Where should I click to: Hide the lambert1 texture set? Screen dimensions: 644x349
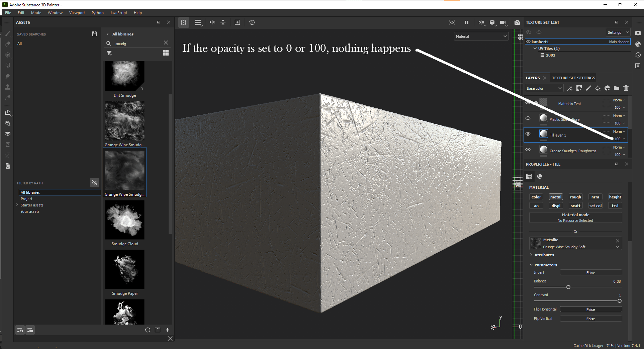(x=528, y=41)
